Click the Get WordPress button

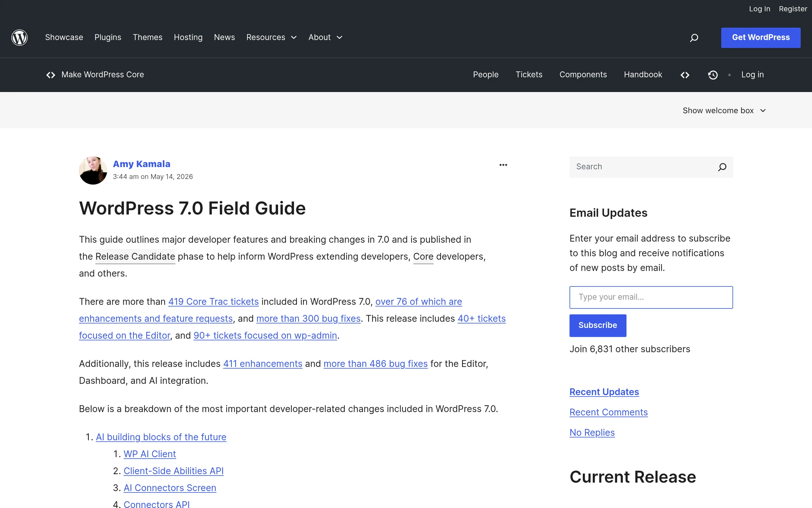(x=761, y=38)
